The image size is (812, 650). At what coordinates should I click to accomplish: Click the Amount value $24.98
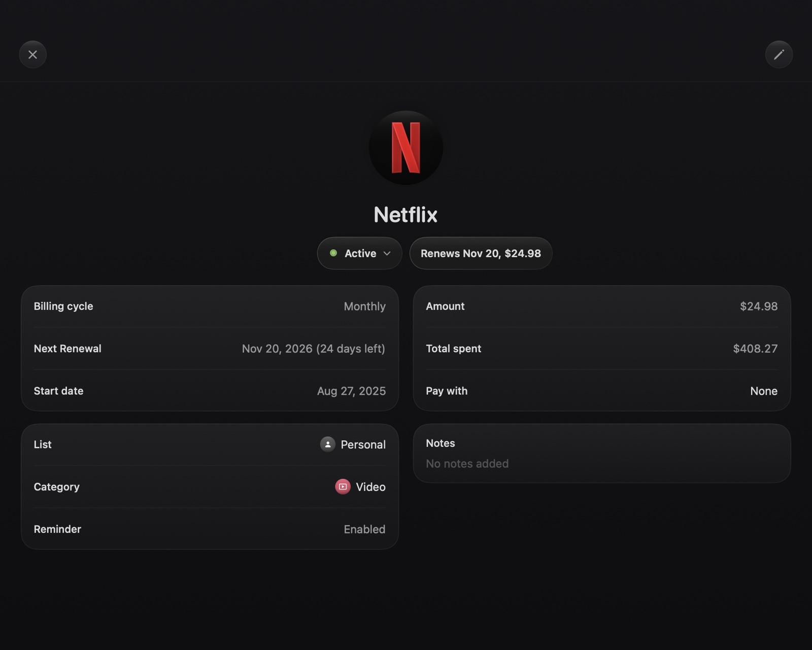tap(759, 306)
